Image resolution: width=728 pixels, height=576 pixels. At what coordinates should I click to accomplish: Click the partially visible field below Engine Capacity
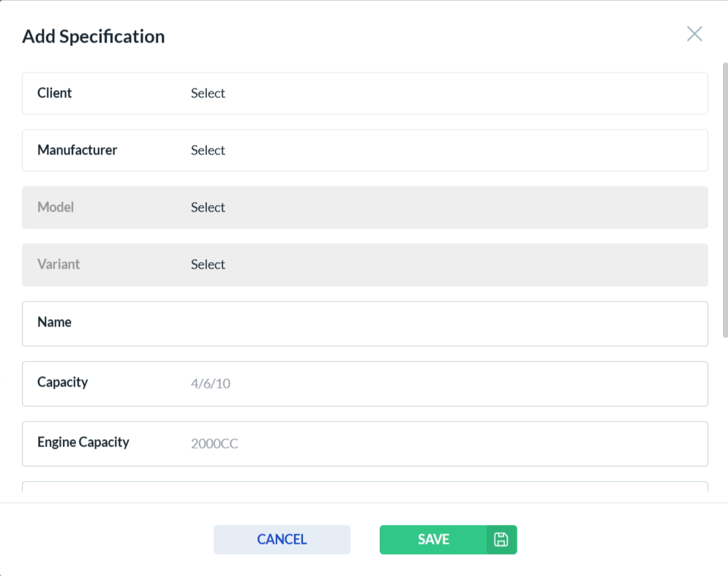[364, 486]
